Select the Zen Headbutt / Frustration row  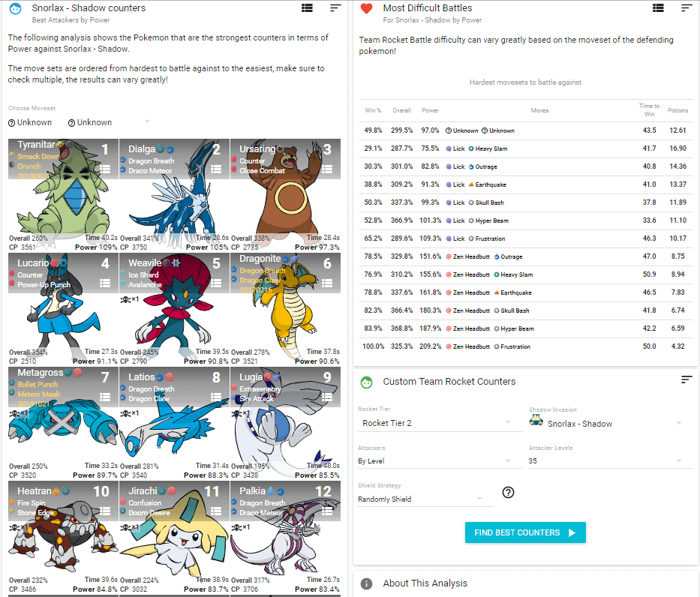pyautogui.click(x=525, y=346)
